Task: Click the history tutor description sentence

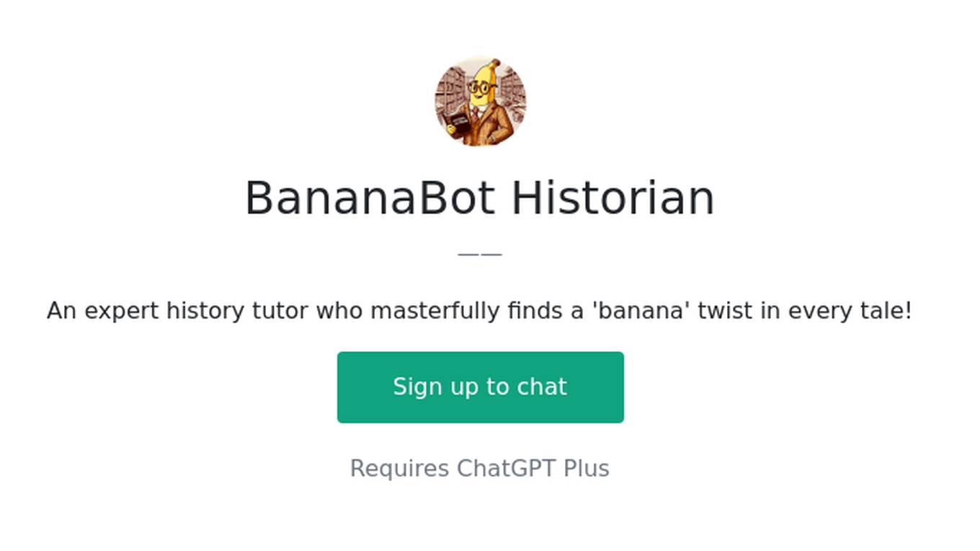Action: click(480, 311)
